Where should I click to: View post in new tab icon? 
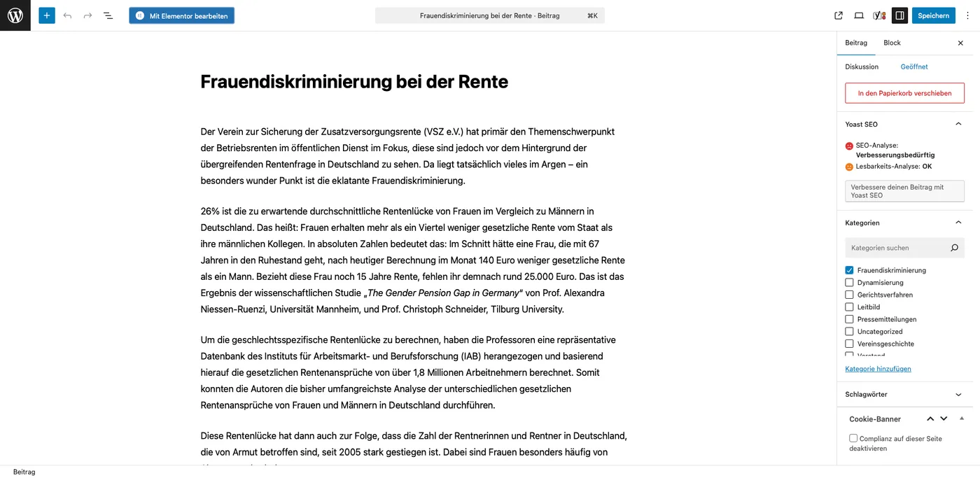click(x=839, y=15)
